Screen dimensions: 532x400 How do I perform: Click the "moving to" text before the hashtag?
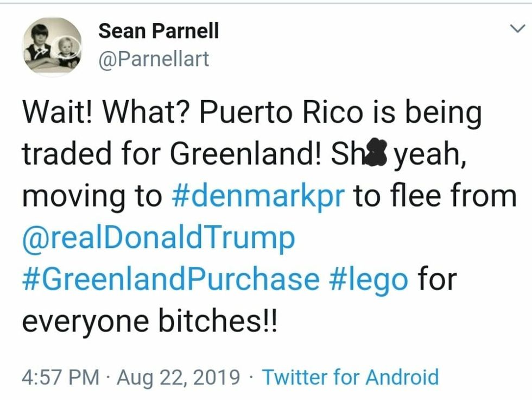(92, 196)
